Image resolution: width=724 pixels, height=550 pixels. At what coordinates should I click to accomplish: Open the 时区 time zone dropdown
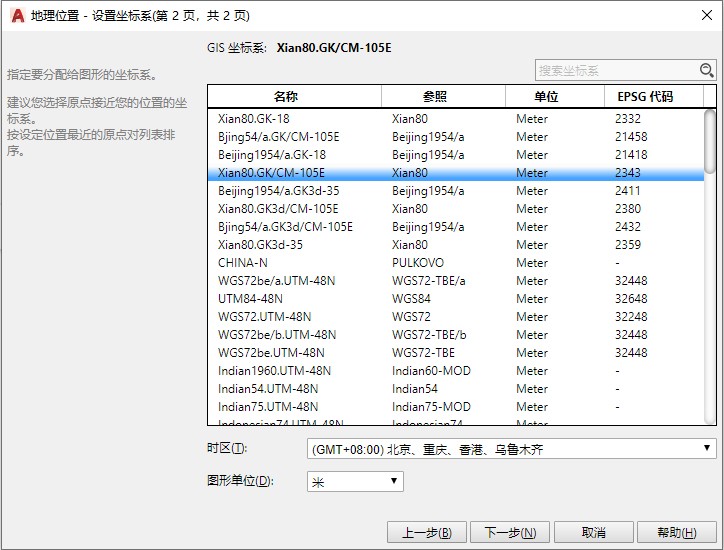pyautogui.click(x=512, y=448)
